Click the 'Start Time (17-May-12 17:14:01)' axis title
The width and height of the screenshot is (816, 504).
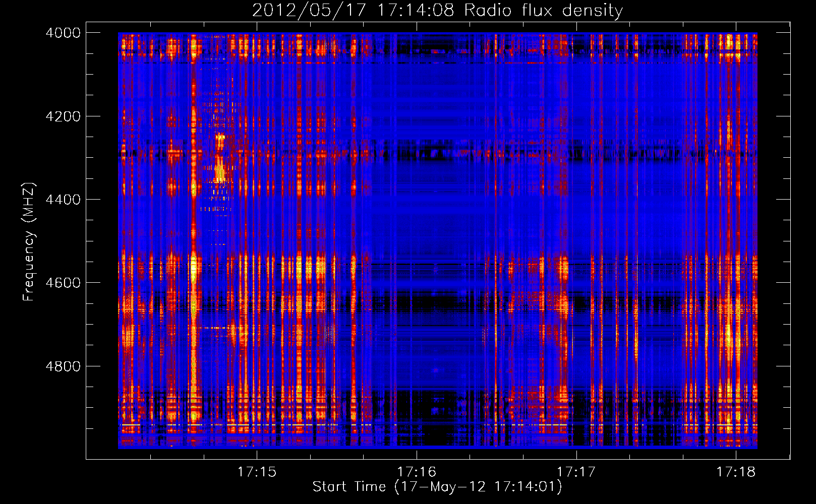[x=437, y=487]
